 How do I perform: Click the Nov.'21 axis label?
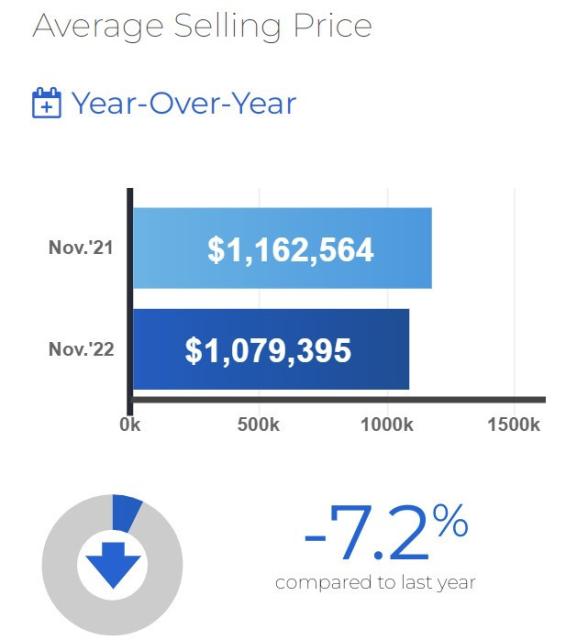pyautogui.click(x=80, y=247)
